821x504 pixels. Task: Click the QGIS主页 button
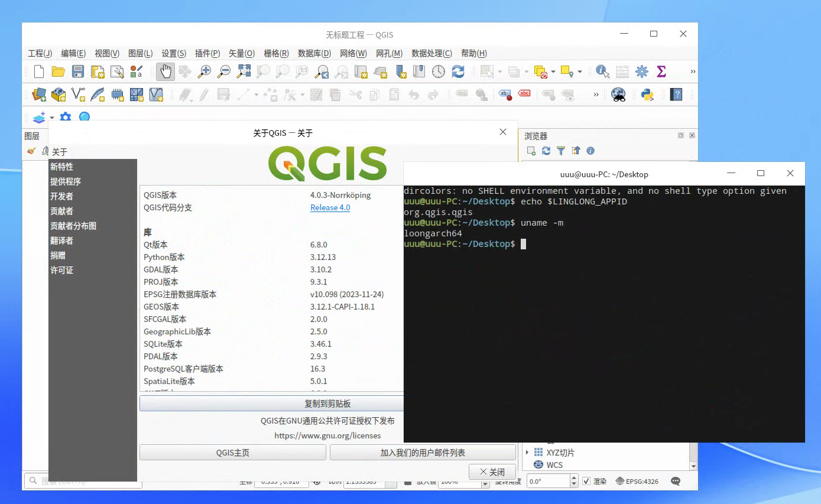coord(233,453)
